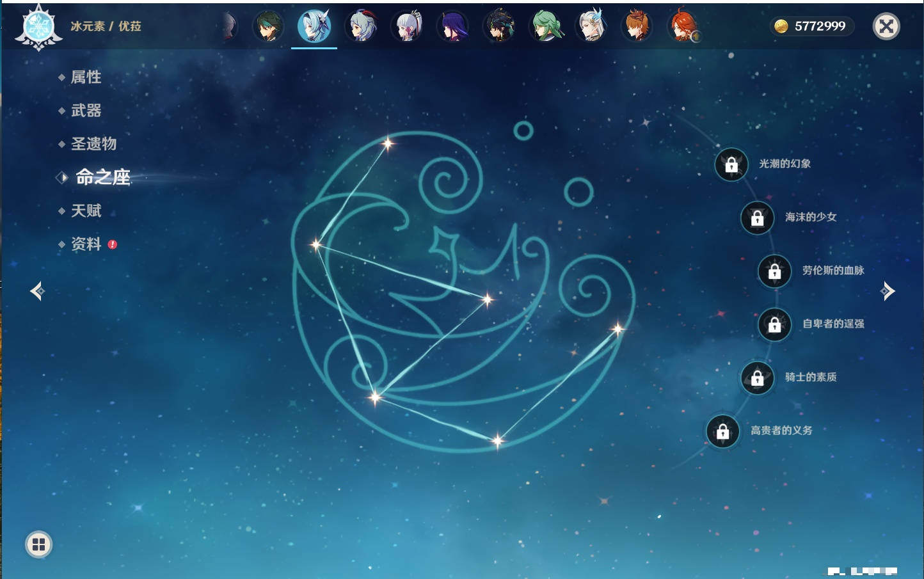Pick Ayaka's silver ponytail portrait
924x579 pixels.
point(407,27)
